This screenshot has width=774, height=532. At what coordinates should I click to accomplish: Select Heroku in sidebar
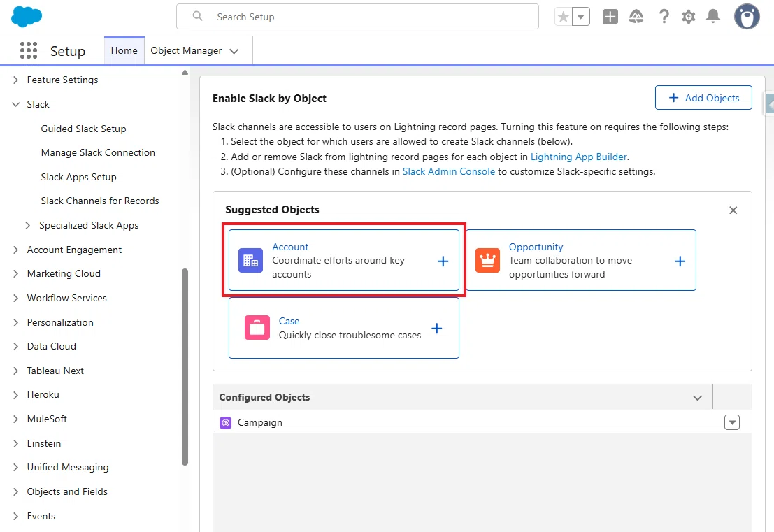(43, 395)
